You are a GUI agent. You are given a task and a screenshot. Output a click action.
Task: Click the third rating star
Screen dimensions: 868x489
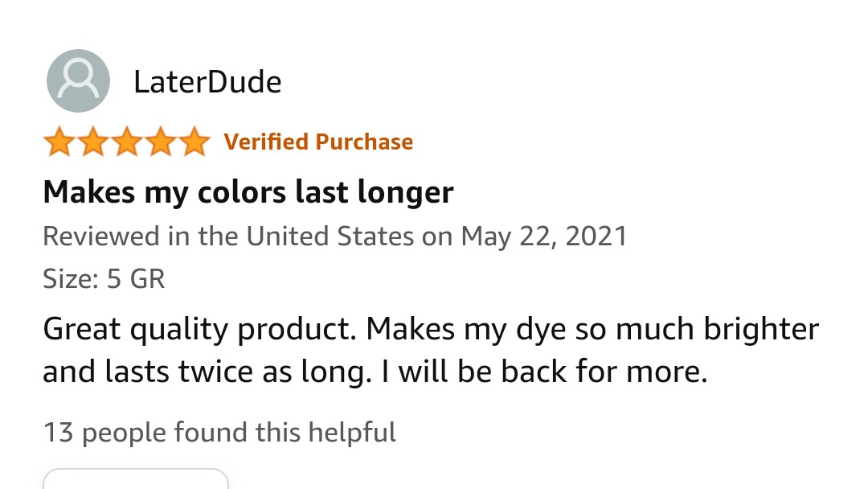[126, 143]
